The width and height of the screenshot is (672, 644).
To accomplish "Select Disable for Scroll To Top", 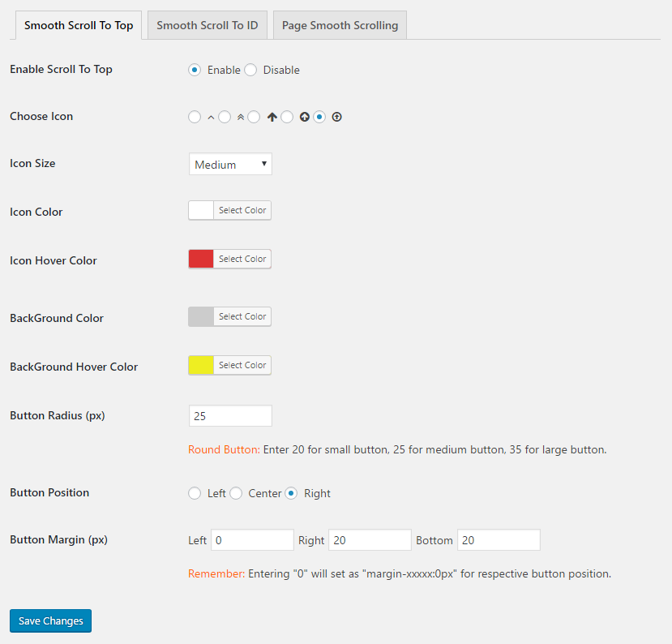I will 250,70.
